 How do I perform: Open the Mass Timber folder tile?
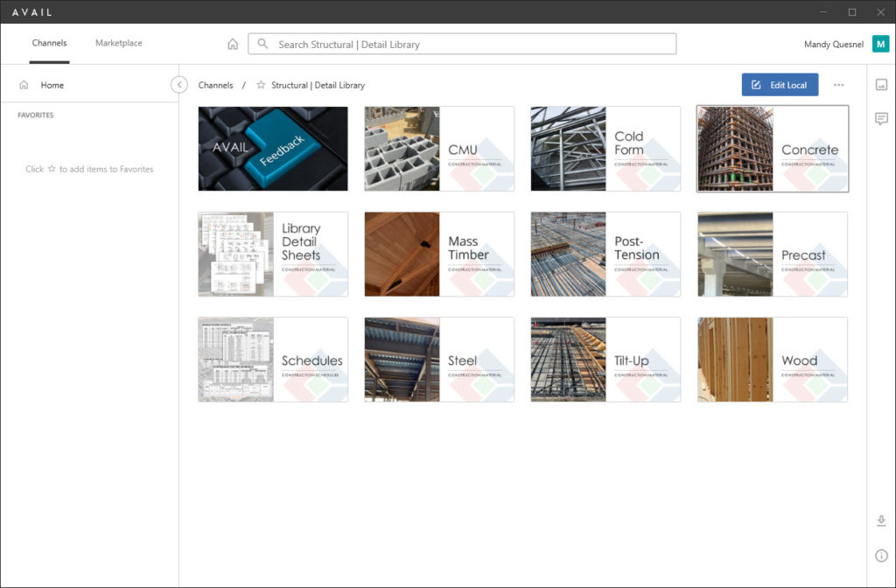(439, 255)
